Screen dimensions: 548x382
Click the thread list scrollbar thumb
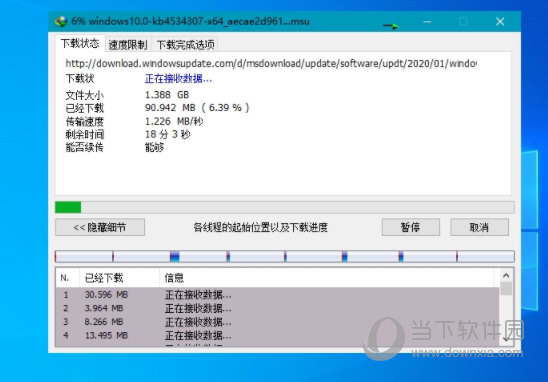coord(506,289)
